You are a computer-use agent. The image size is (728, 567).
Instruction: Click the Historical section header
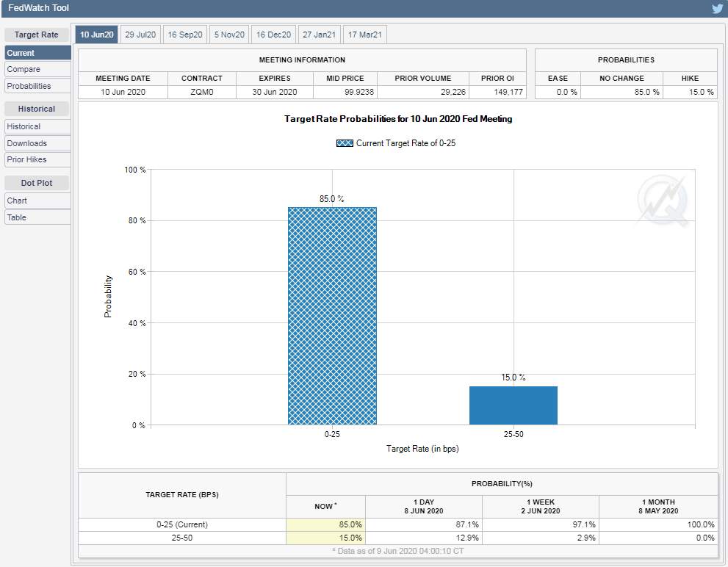pos(36,109)
